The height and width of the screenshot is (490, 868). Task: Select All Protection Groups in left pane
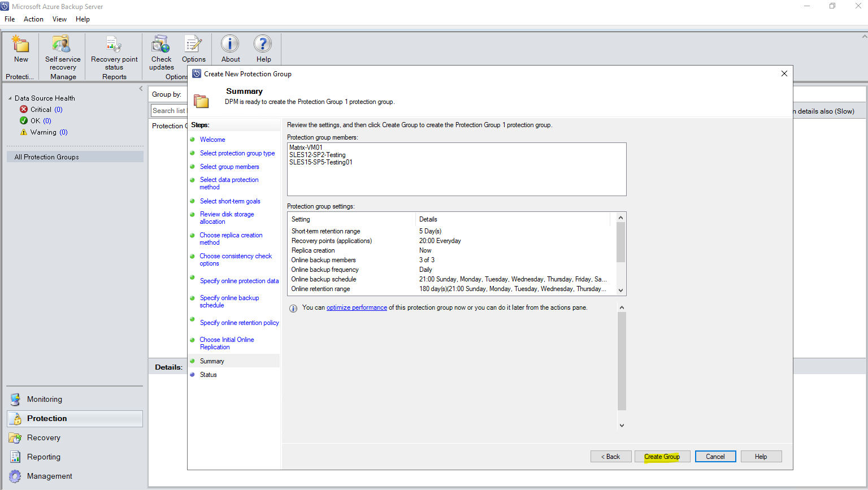click(x=75, y=157)
